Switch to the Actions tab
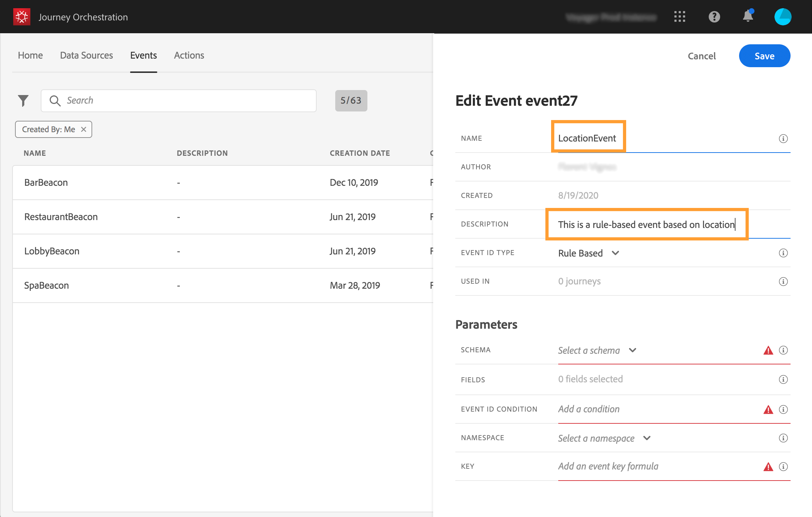 (x=189, y=55)
